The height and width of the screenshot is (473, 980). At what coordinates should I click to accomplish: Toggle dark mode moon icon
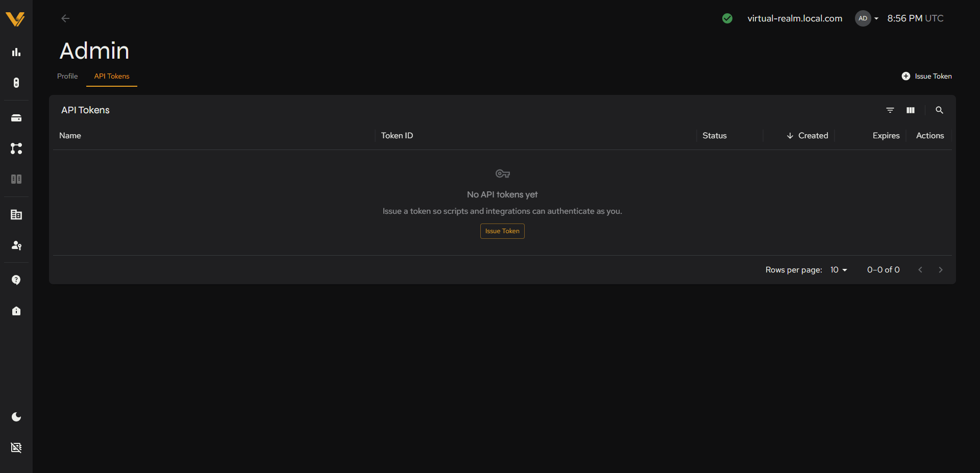(x=16, y=417)
